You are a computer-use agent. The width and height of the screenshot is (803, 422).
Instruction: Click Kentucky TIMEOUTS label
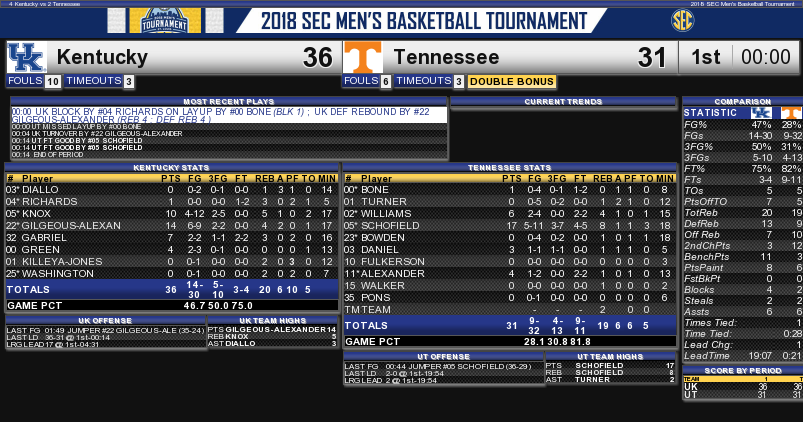tap(93, 81)
